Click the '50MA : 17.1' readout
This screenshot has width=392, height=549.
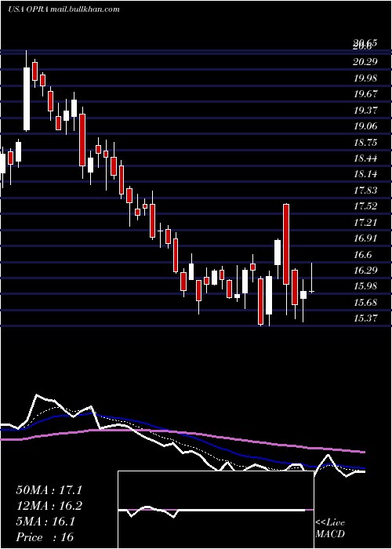pyautogui.click(x=49, y=490)
